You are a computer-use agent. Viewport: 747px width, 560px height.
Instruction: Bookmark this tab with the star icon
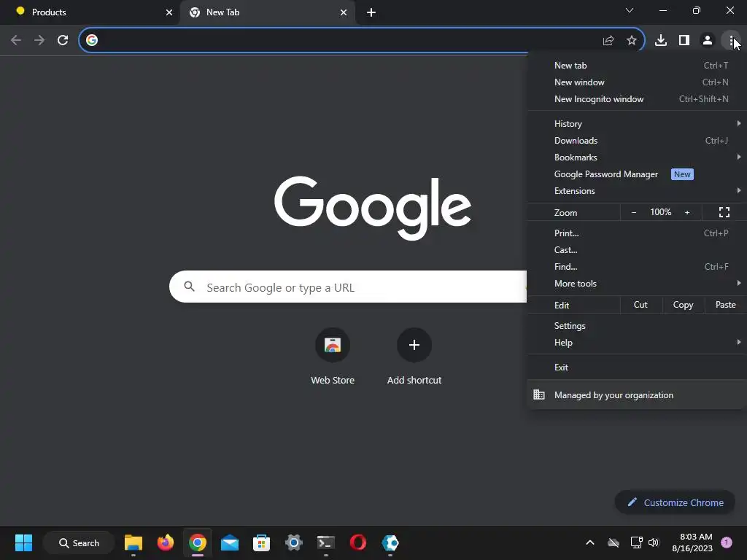pos(632,41)
